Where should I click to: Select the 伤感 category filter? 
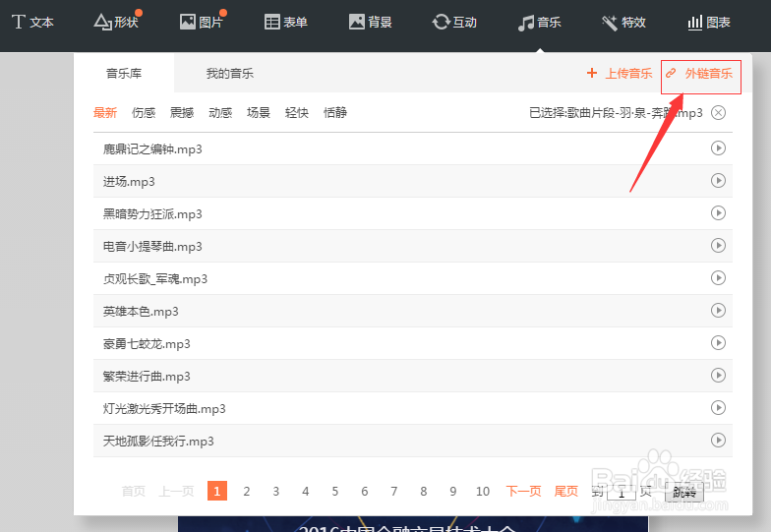click(144, 112)
